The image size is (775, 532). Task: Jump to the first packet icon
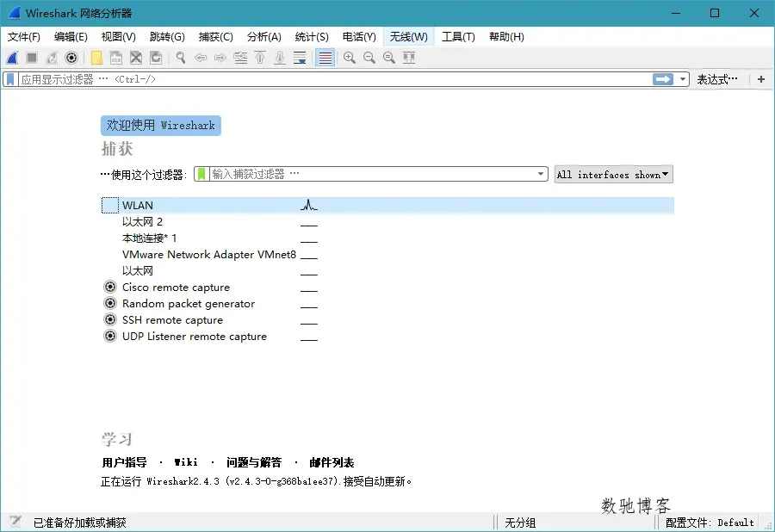coord(260,58)
